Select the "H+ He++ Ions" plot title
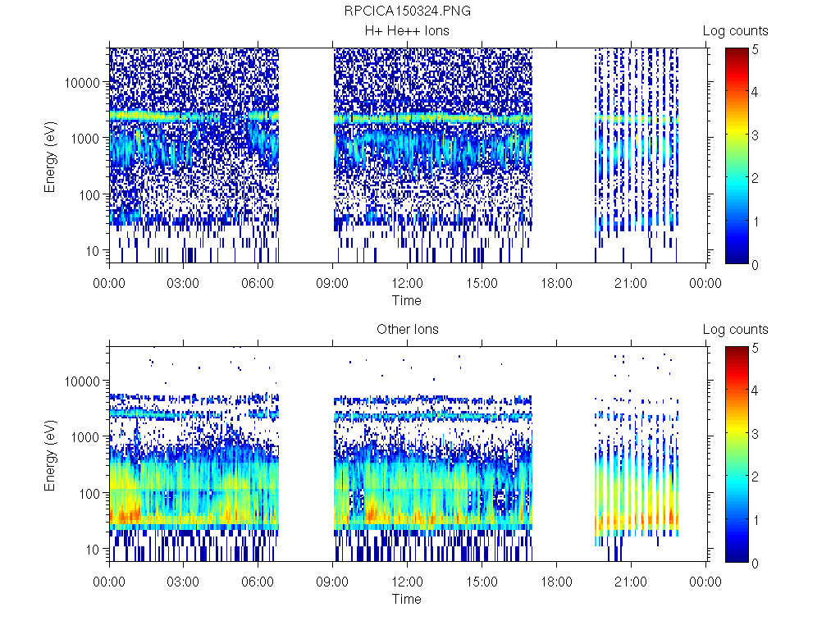840x630 pixels. pos(407,31)
